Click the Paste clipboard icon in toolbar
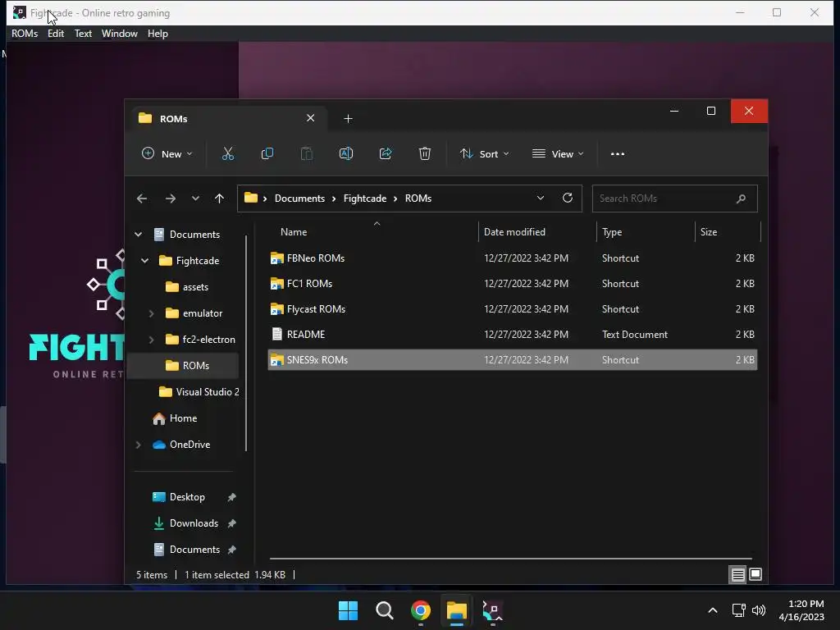Image resolution: width=840 pixels, height=630 pixels. point(307,153)
